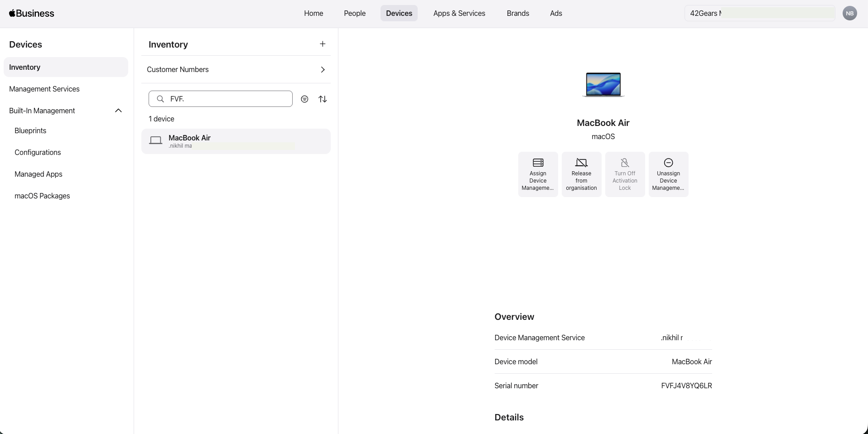Click the search magnifier icon
868x434 pixels.
[x=160, y=99]
